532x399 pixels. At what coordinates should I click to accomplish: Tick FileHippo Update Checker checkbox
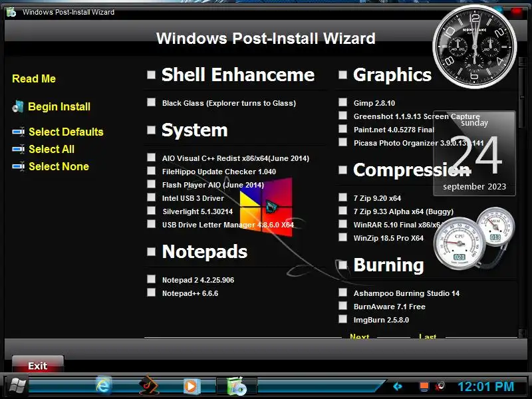[x=152, y=171]
